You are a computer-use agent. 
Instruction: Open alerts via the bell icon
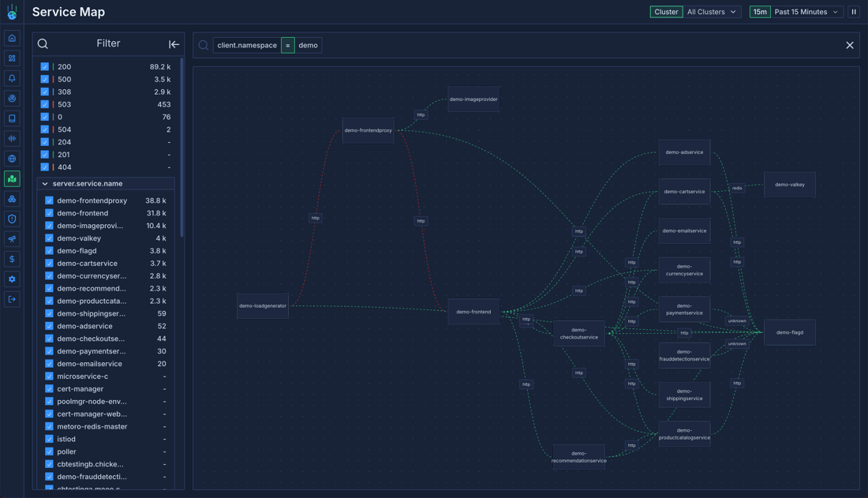(x=12, y=78)
